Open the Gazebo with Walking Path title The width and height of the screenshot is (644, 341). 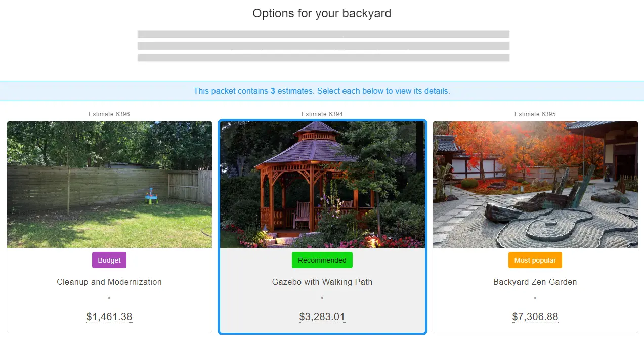click(x=322, y=282)
